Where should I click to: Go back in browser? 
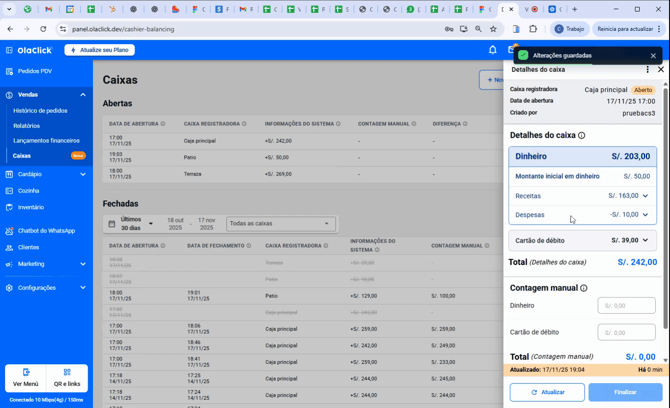(10, 29)
